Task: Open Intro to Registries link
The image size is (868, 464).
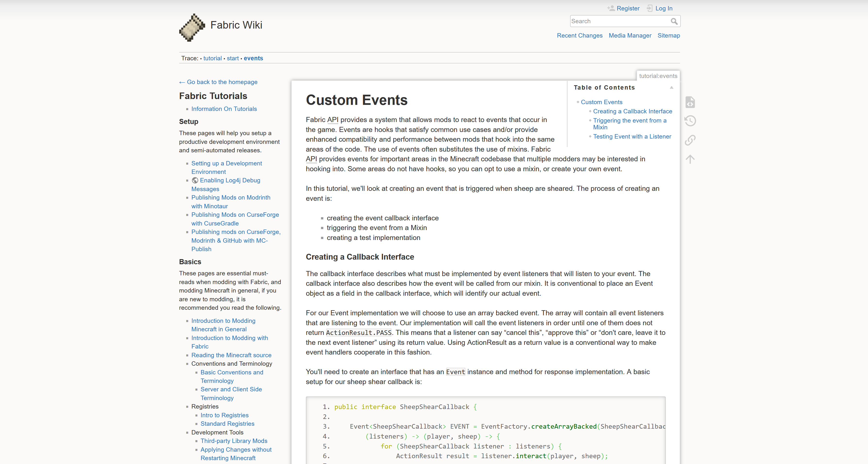Action: 225,415
